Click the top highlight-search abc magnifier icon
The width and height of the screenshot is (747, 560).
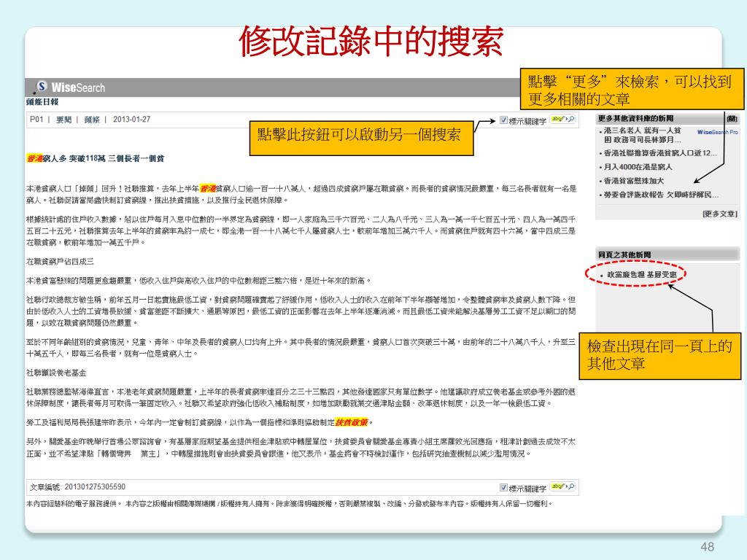point(562,119)
